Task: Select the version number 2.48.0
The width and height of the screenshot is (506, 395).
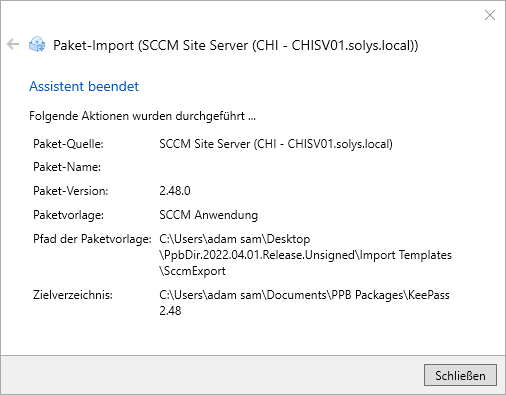Action: 175,191
